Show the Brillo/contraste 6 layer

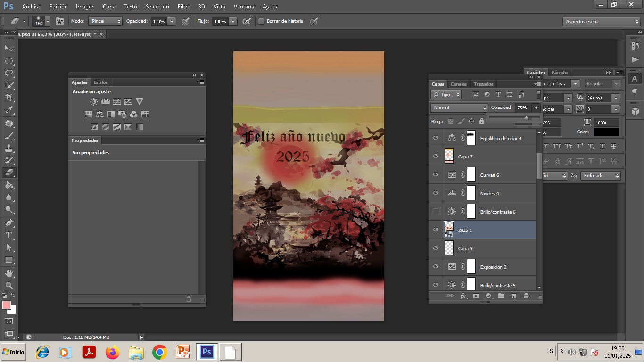[x=436, y=211]
